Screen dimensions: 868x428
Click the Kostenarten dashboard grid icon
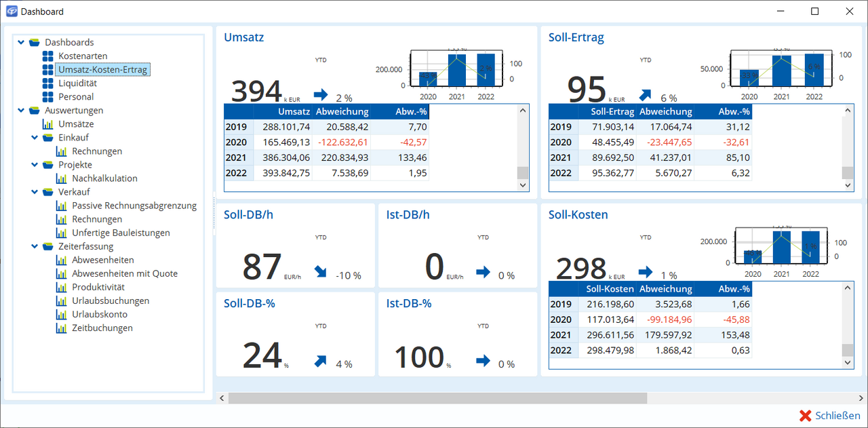click(x=47, y=56)
